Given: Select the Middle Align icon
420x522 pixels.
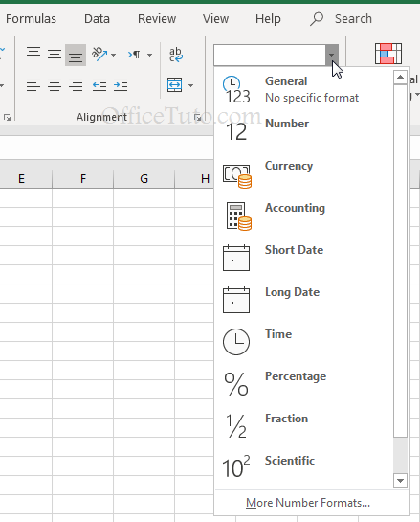Looking at the screenshot, I should (55, 54).
